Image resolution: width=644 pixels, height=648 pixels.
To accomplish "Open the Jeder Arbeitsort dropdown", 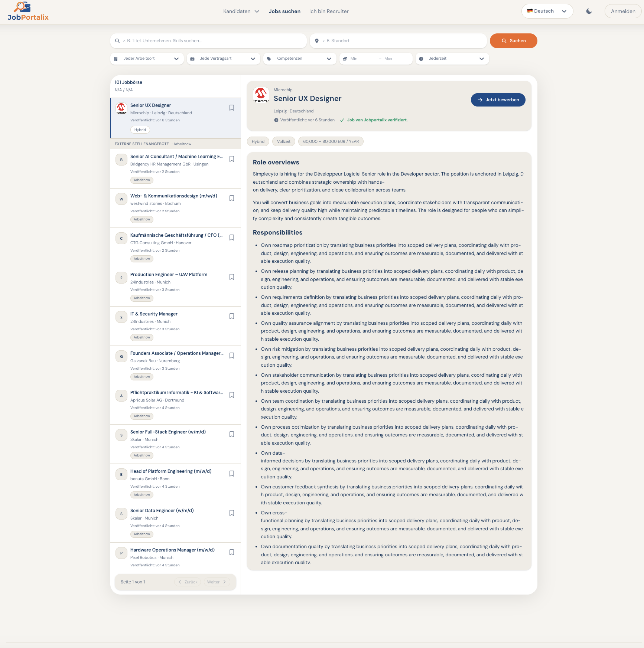I will pyautogui.click(x=147, y=59).
